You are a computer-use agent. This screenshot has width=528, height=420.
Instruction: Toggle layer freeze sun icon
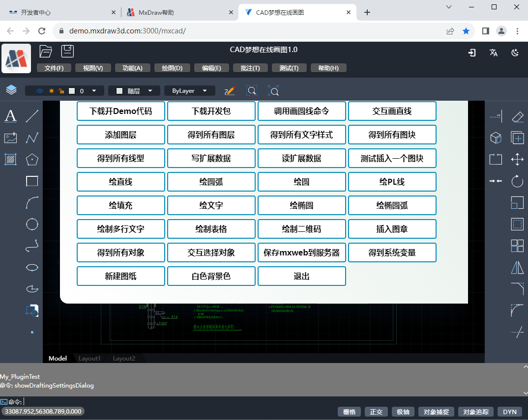pos(51,91)
